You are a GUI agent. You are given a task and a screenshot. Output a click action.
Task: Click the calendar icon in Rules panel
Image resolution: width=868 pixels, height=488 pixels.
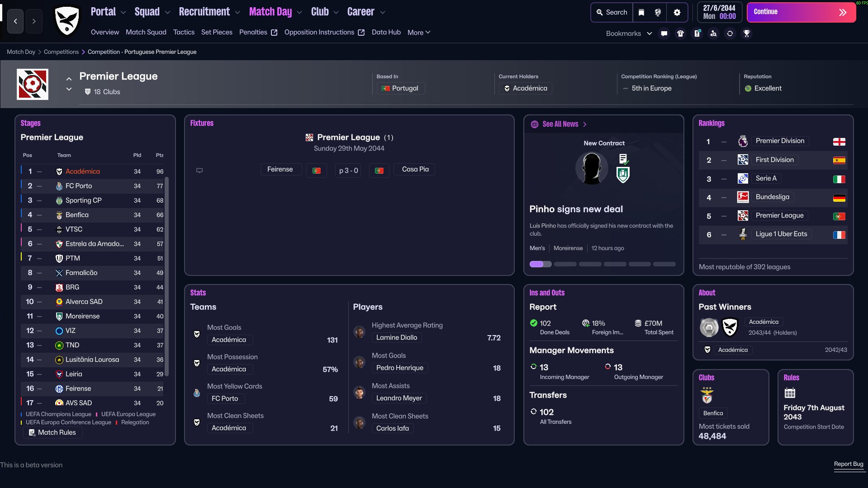click(790, 393)
